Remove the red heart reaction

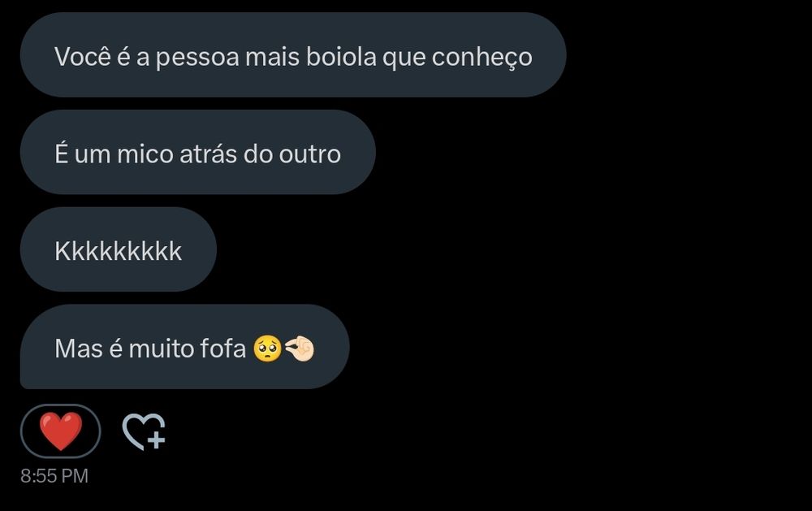coord(61,431)
